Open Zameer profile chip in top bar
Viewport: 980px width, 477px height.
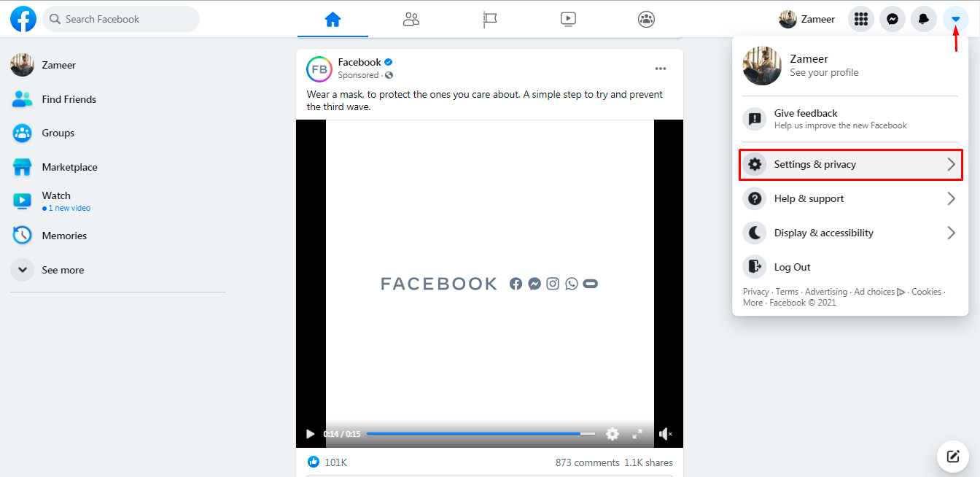(807, 19)
